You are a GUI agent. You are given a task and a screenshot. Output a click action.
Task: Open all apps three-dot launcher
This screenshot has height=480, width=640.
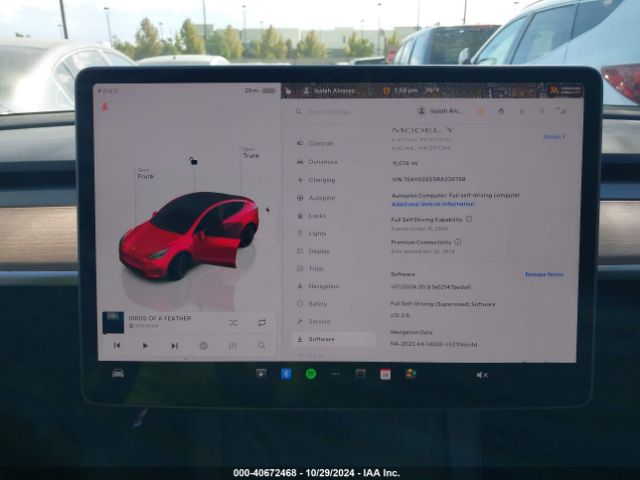(x=335, y=373)
